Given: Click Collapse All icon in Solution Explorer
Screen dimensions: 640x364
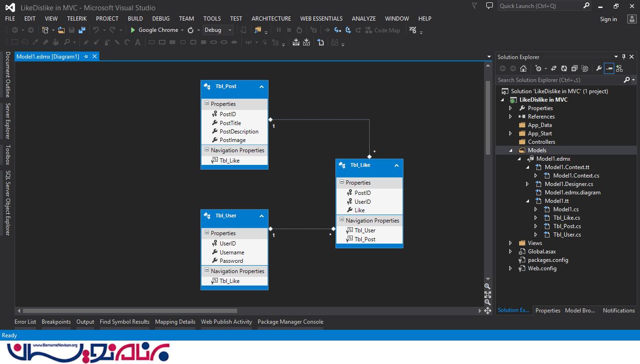Looking at the screenshot, I should 574,68.
